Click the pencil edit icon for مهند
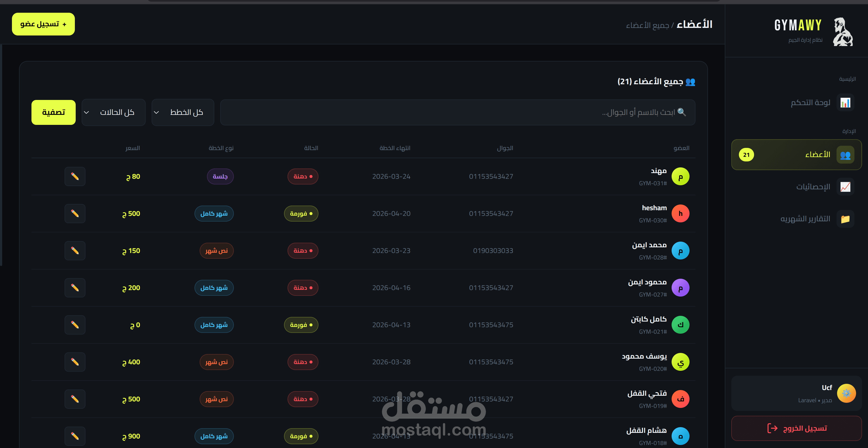The height and width of the screenshot is (448, 868). coord(75,176)
